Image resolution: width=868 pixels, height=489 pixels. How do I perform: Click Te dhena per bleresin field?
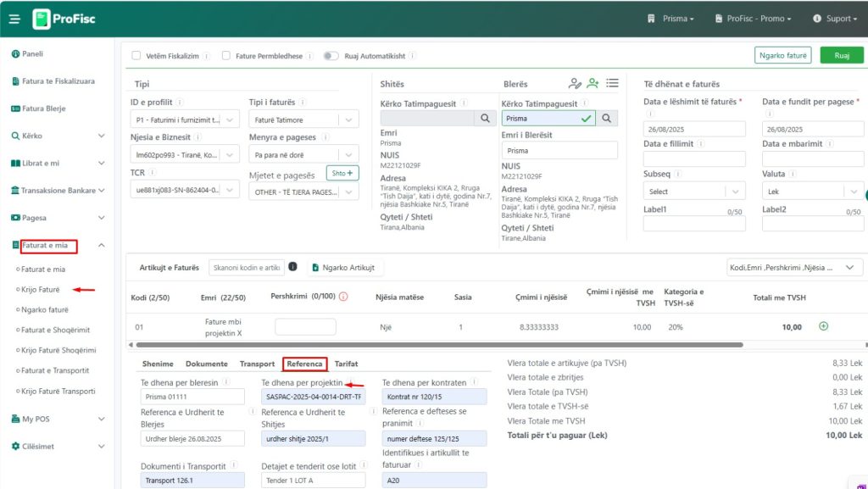192,397
